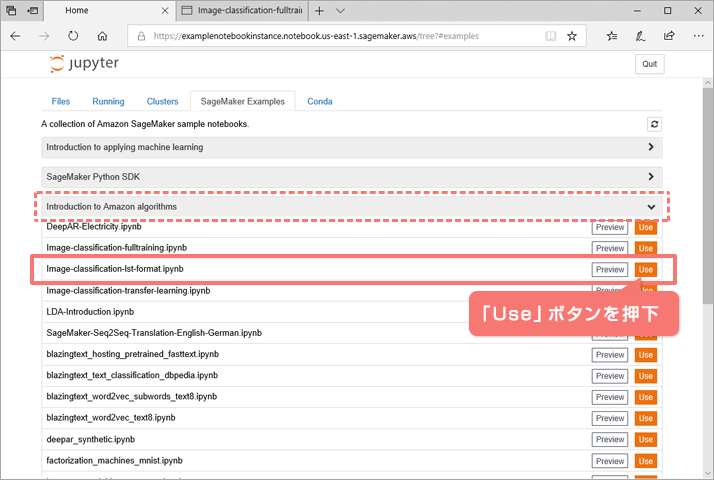The height and width of the screenshot is (480, 714).
Task: Open a new browser tab
Action: (x=320, y=10)
